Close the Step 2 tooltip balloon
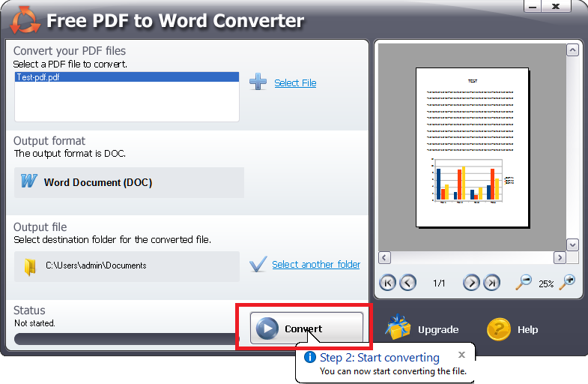588x384 pixels. [x=461, y=354]
